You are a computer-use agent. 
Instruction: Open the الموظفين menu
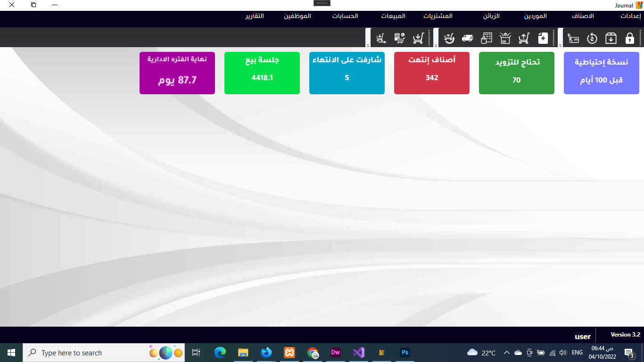coord(297,16)
